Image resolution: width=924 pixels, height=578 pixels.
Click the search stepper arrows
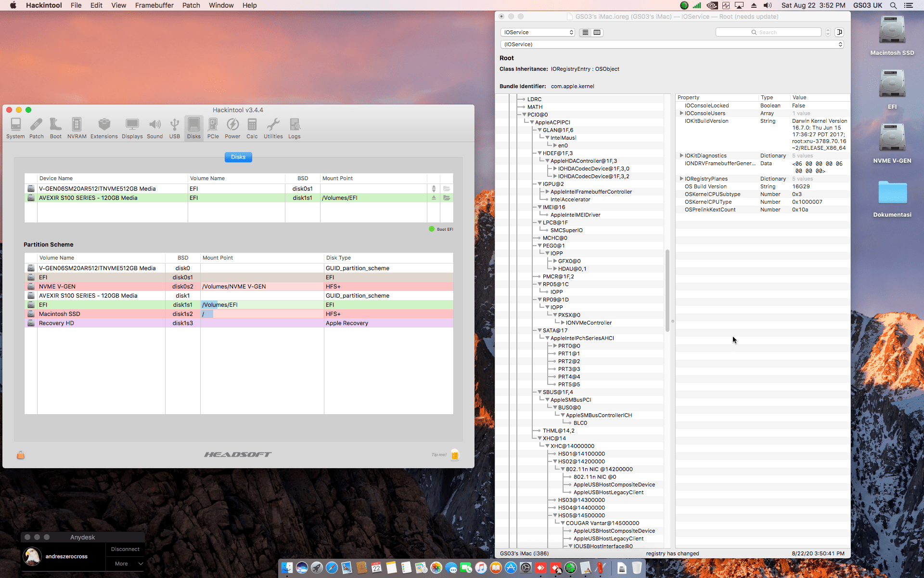(x=828, y=32)
